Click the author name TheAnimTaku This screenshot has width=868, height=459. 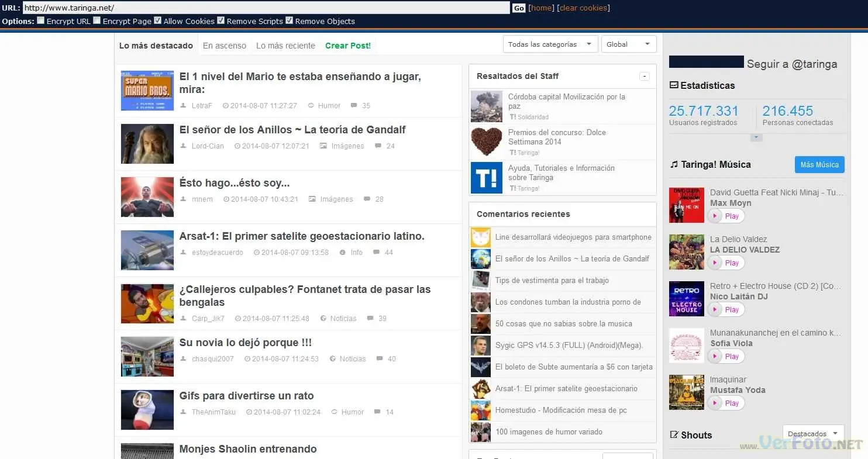[x=214, y=412]
